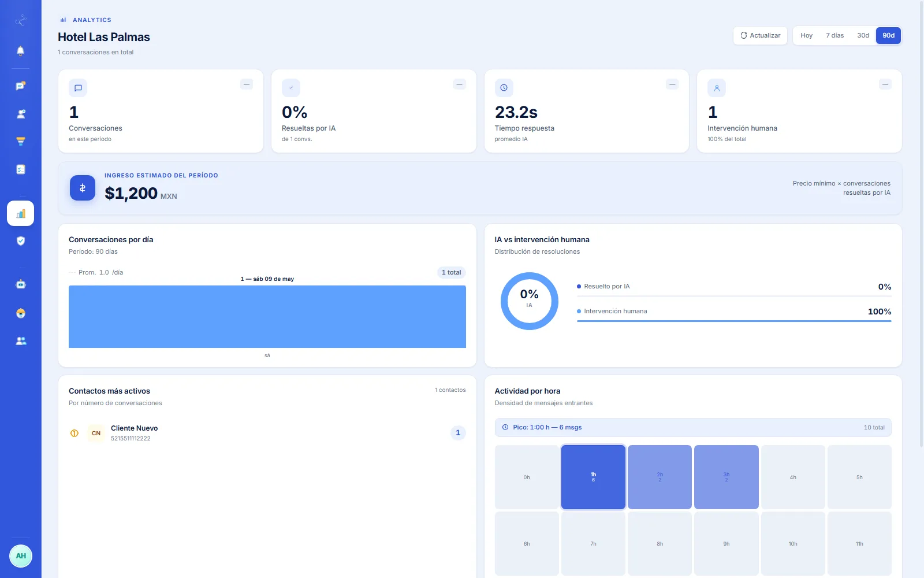Open the shield security sidebar icon
This screenshot has height=578, width=924.
20,241
